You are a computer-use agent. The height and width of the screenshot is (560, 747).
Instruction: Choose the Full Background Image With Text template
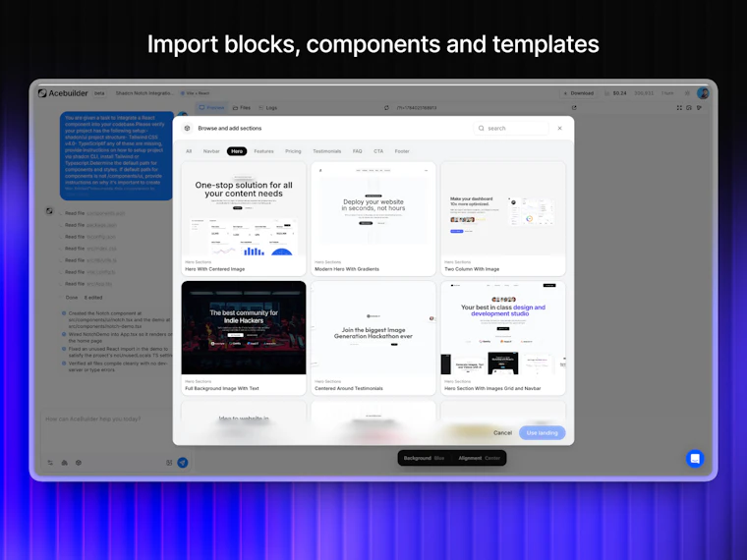pyautogui.click(x=244, y=338)
